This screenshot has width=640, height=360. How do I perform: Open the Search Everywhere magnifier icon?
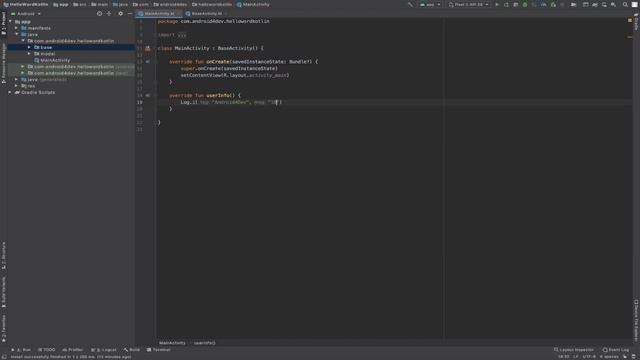[625, 4]
